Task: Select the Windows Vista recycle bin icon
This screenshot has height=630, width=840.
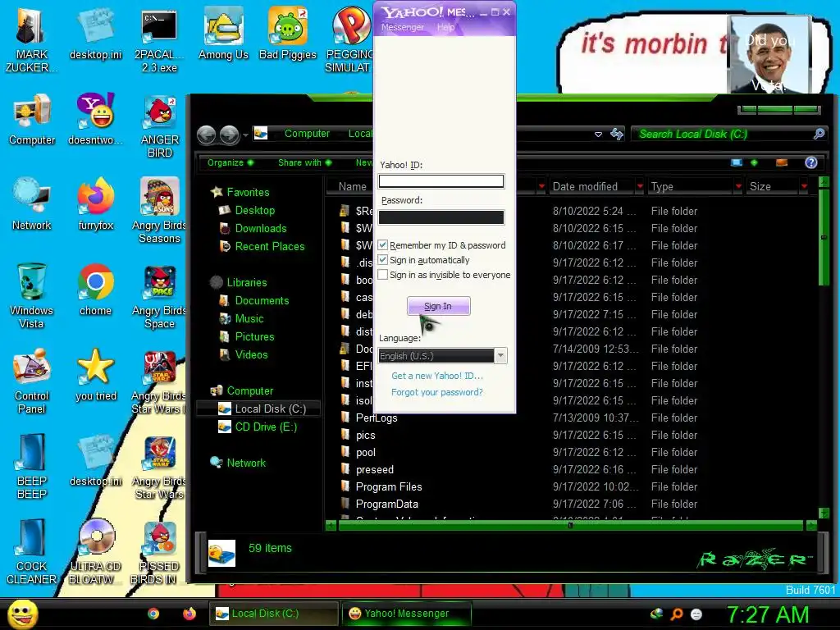Action: pyautogui.click(x=31, y=295)
